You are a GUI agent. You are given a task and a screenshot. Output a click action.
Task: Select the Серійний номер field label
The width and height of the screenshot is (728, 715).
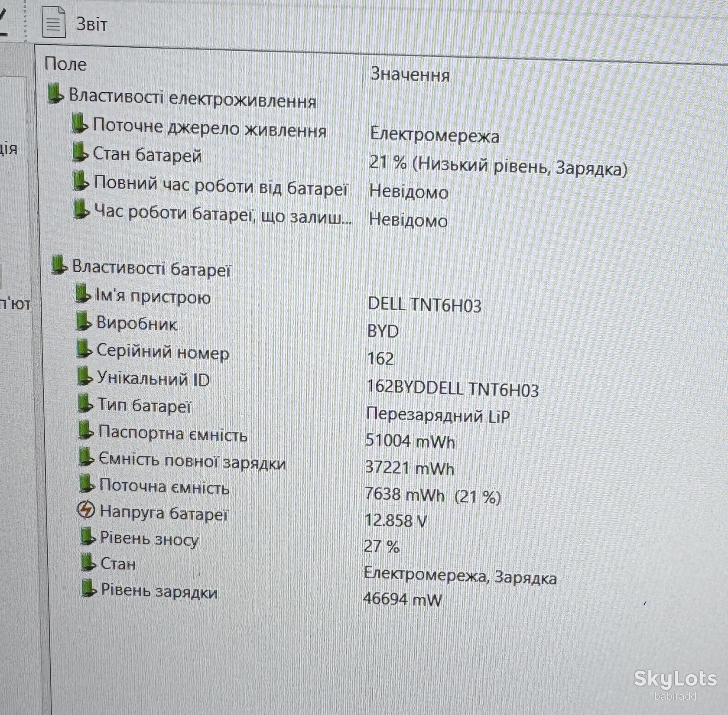162,351
